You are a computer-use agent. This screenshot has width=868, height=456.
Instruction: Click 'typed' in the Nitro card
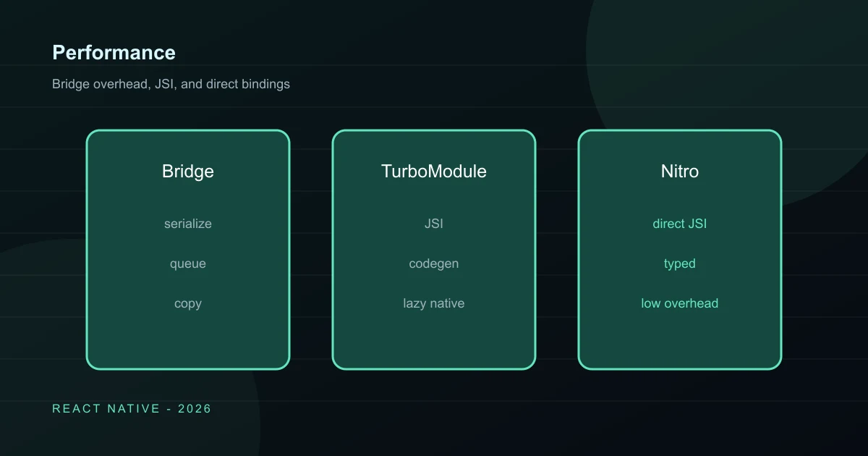(x=680, y=263)
